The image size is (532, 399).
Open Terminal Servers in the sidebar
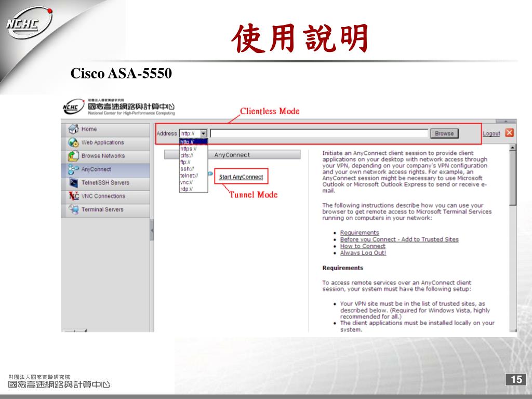pos(105,209)
